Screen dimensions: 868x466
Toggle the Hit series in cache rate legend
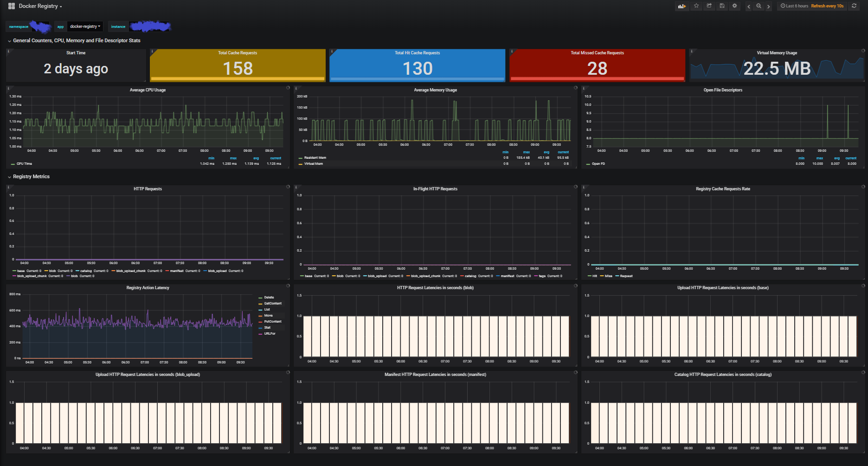[595, 276]
